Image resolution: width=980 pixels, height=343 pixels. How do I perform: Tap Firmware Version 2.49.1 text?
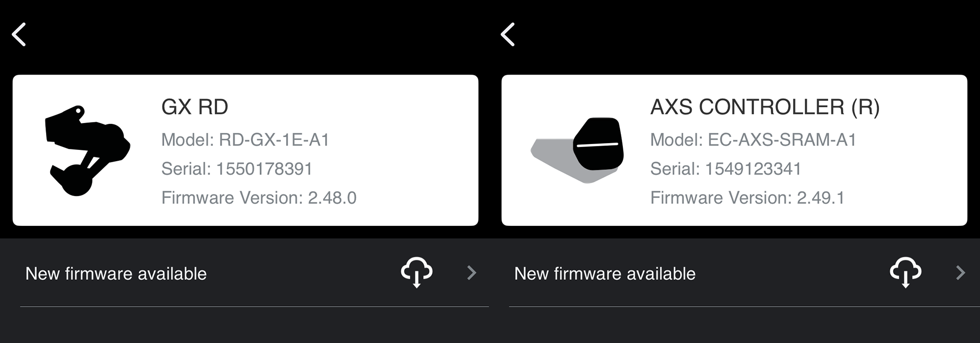[747, 197]
